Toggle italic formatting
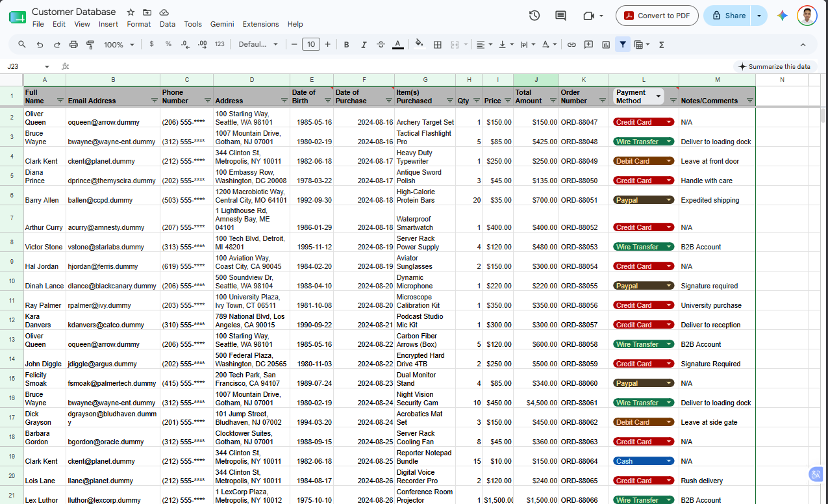 364,44
